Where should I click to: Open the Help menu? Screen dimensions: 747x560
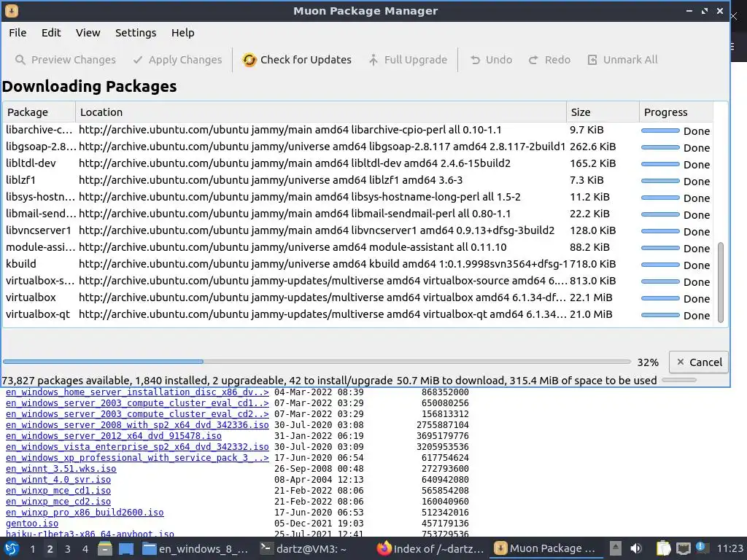coord(183,33)
